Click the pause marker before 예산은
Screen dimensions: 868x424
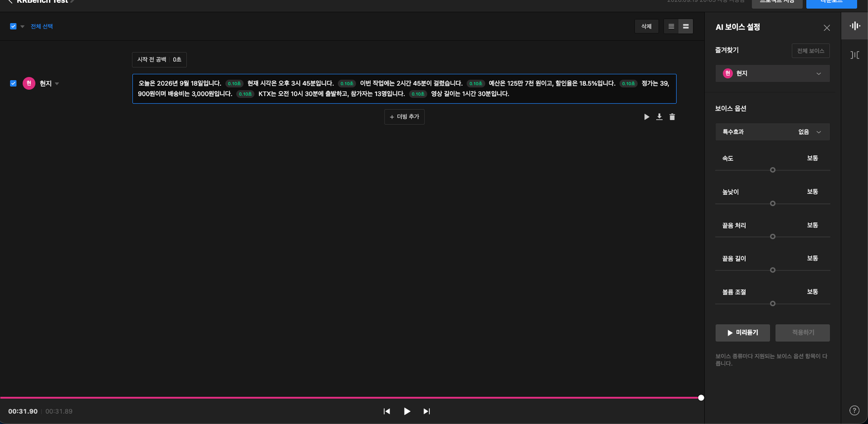(476, 83)
